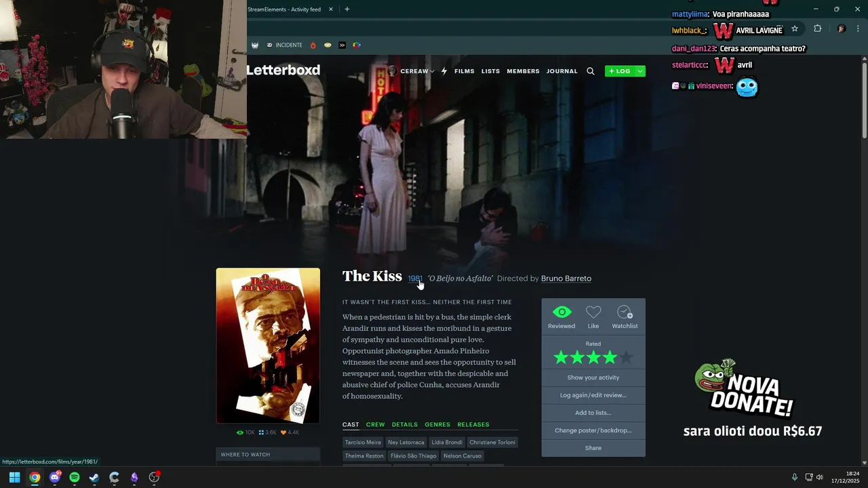868x488 pixels.
Task: Open cast member Ney Latorraca
Action: [406, 443]
